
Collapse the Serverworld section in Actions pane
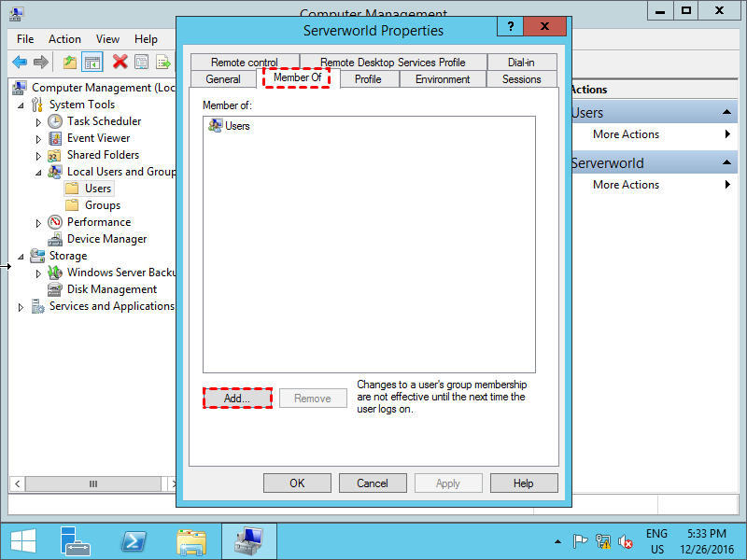click(x=726, y=161)
